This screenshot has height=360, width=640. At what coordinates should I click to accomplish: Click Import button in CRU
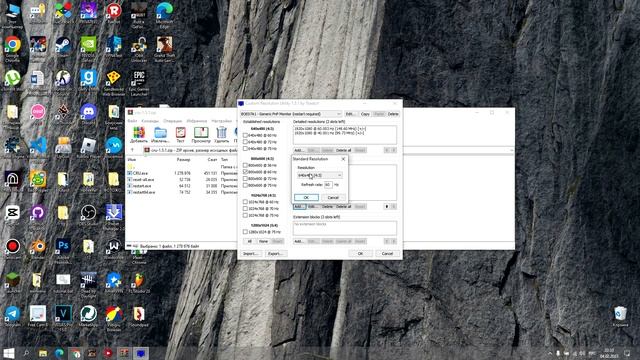pos(250,253)
